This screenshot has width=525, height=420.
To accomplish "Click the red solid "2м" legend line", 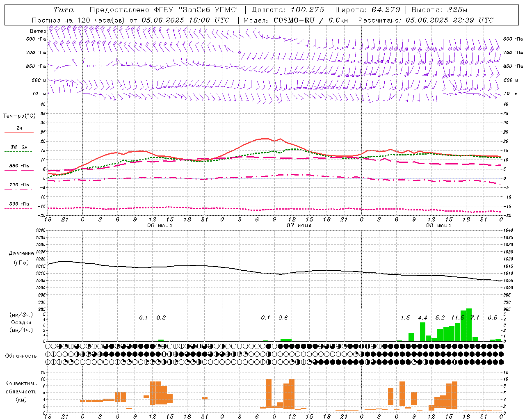I will 19,132.
